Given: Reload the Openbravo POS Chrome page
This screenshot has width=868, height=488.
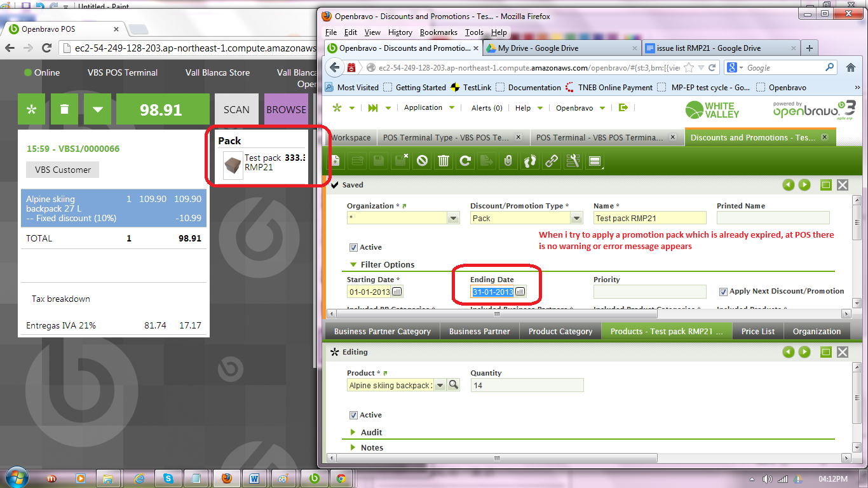Looking at the screenshot, I should [x=46, y=48].
